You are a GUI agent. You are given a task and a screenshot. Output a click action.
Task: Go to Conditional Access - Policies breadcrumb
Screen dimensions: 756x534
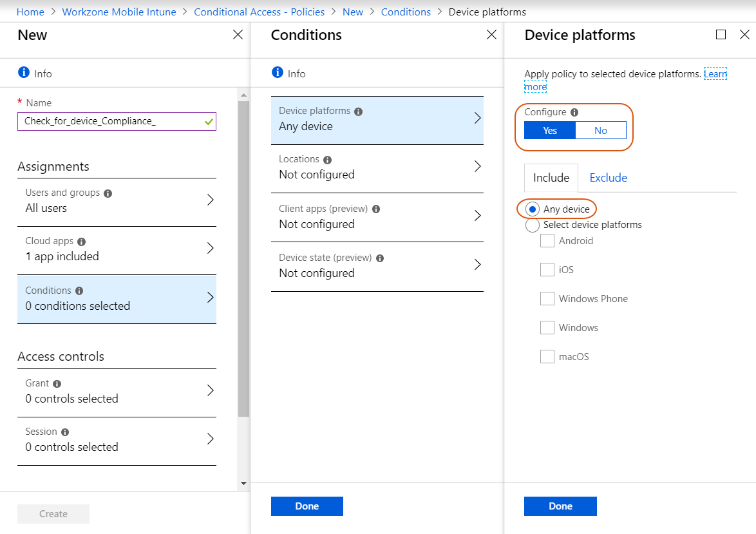tap(260, 12)
